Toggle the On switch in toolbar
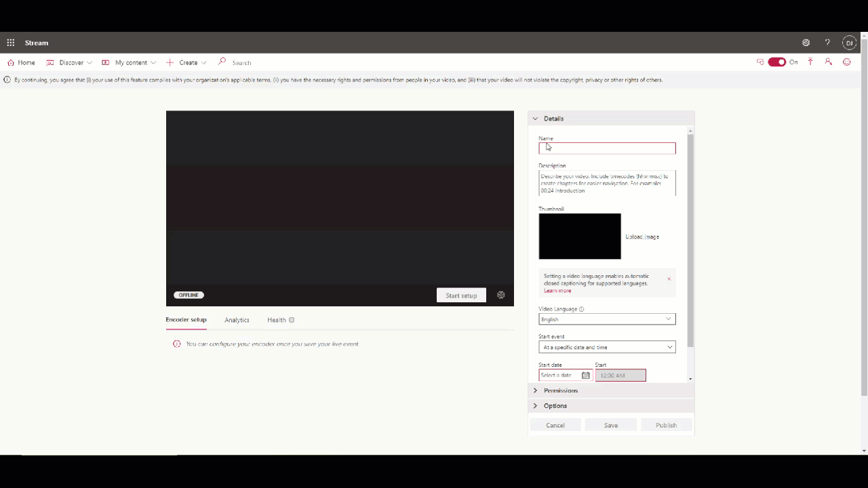 pos(777,62)
